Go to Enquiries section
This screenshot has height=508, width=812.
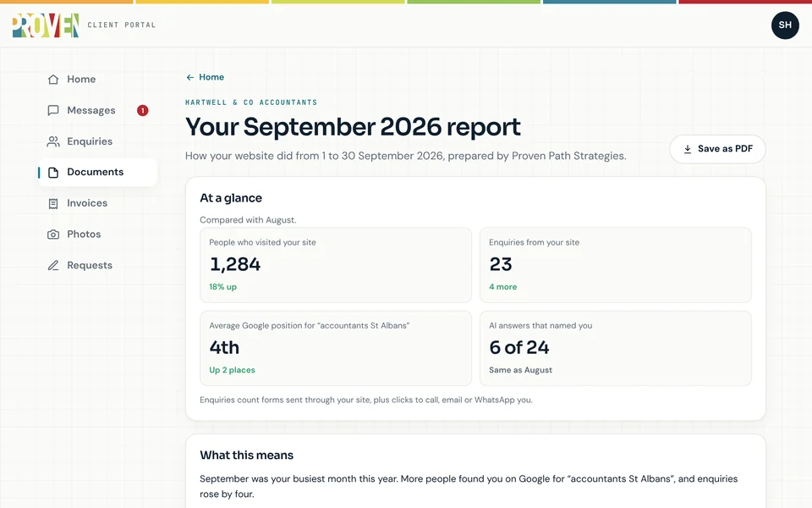coord(97,141)
